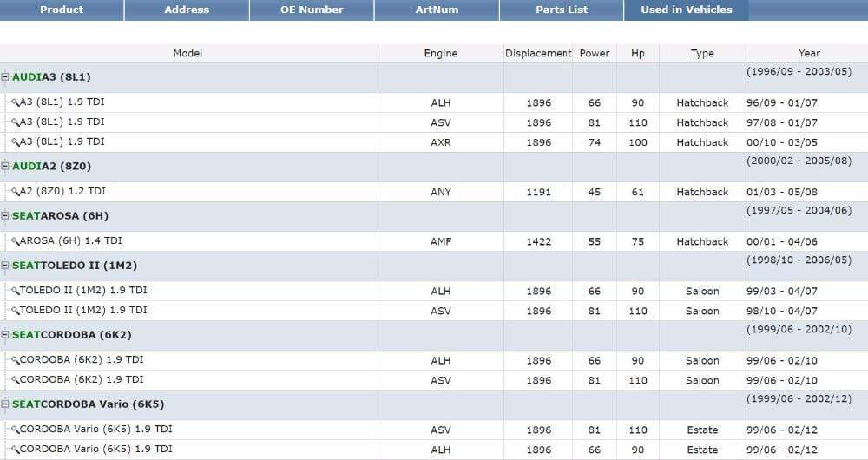Switch to the Product tab
This screenshot has height=460, width=868.
[x=62, y=10]
